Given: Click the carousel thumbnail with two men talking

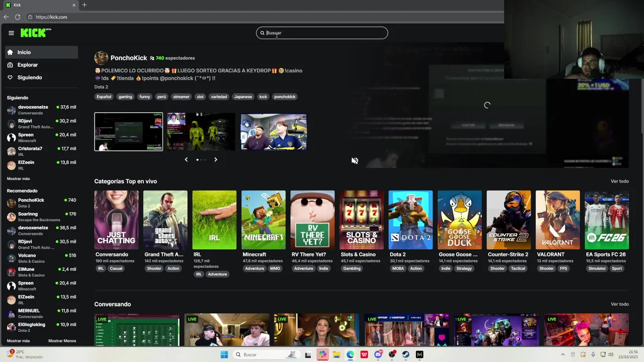Looking at the screenshot, I should (x=274, y=132).
